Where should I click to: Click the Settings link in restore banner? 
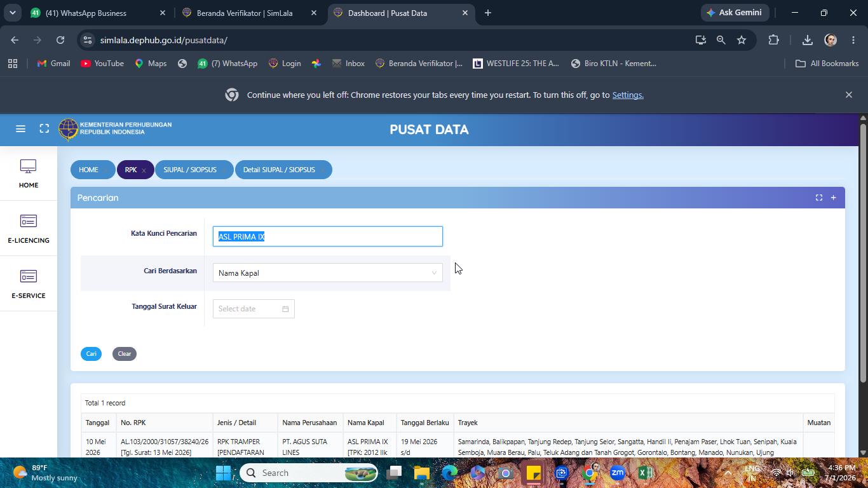pyautogui.click(x=628, y=95)
